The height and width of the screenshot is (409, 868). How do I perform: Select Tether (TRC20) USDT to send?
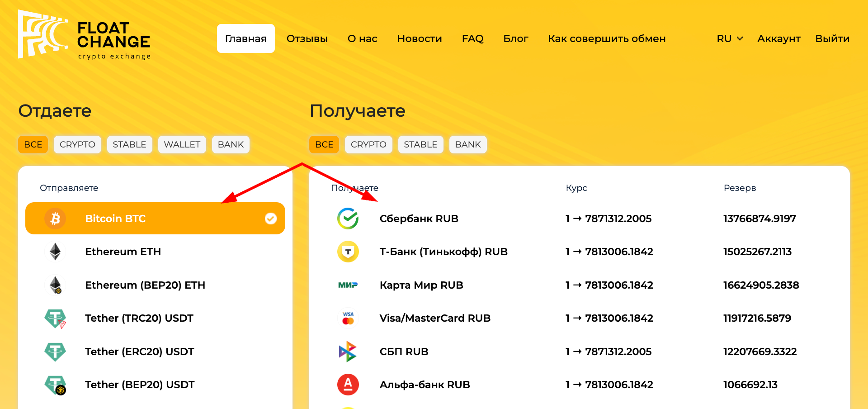point(155,318)
